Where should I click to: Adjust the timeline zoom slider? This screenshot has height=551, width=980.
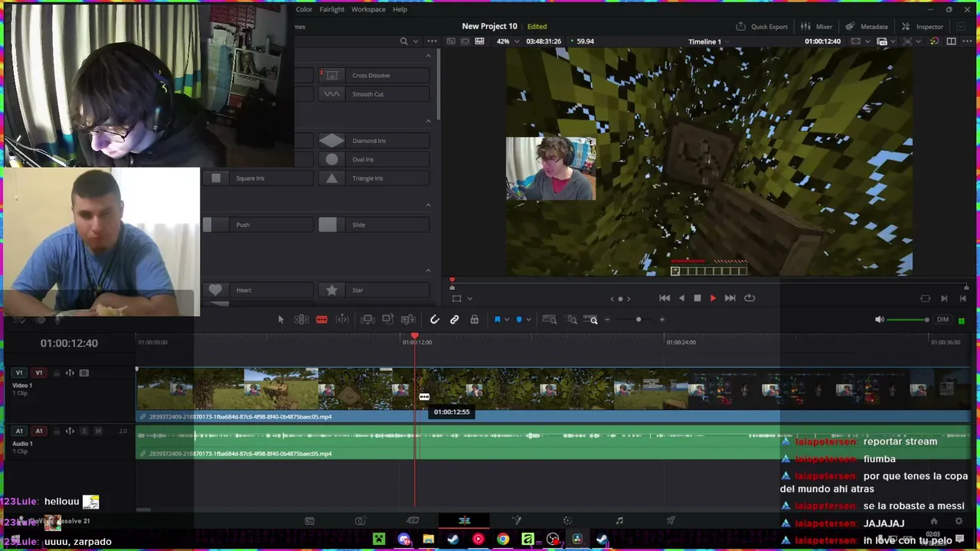(x=639, y=320)
